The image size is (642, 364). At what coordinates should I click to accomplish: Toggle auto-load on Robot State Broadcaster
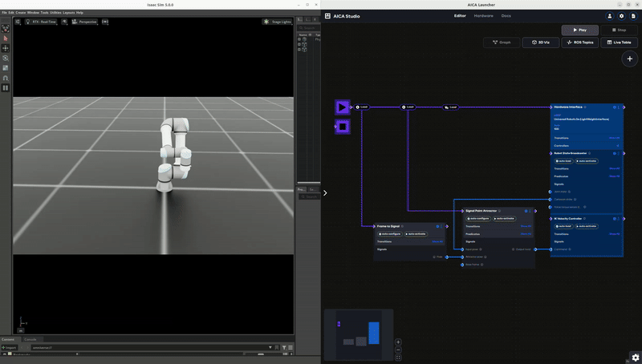click(x=563, y=160)
